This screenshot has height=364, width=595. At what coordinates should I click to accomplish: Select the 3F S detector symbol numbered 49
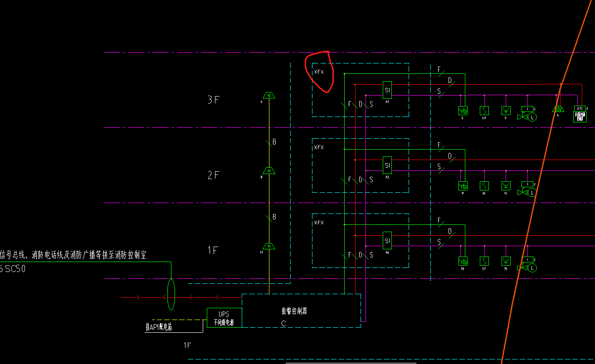tap(484, 110)
